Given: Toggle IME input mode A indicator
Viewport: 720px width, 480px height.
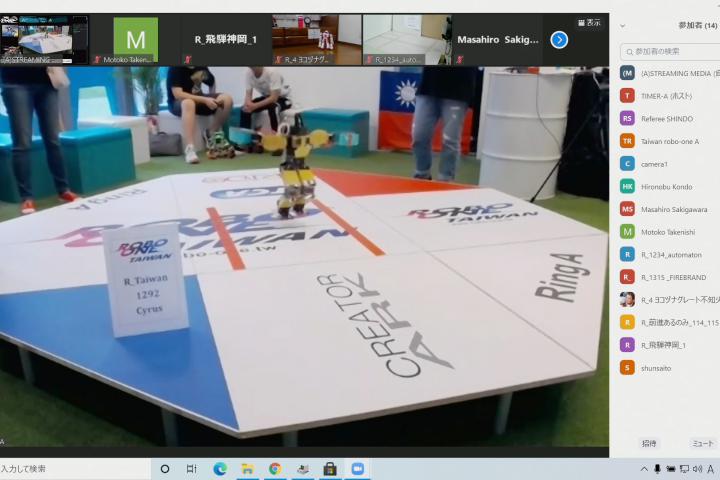Looking at the screenshot, I should pyautogui.click(x=711, y=469).
